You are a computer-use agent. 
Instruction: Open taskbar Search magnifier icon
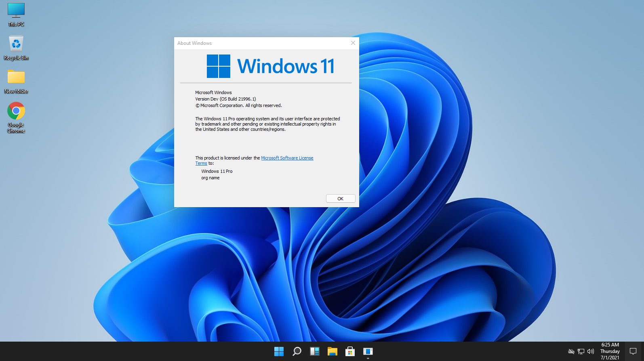pos(297,351)
